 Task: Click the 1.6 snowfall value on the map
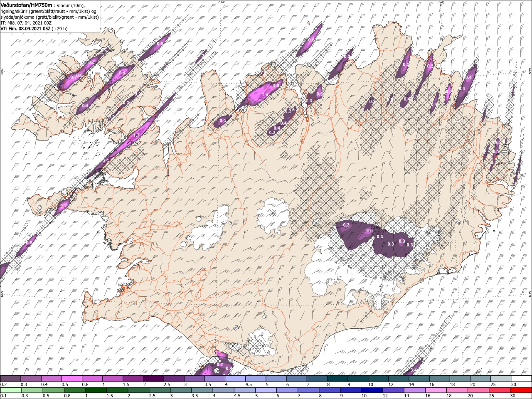click(265, 94)
